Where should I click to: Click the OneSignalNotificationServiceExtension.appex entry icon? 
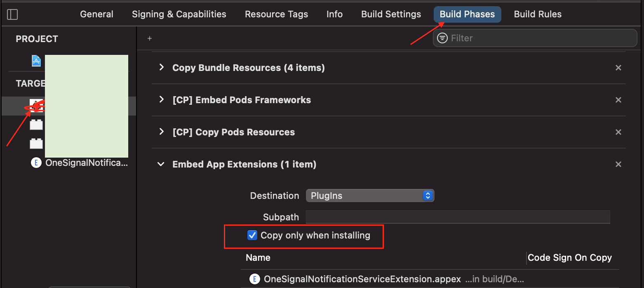[254, 279]
